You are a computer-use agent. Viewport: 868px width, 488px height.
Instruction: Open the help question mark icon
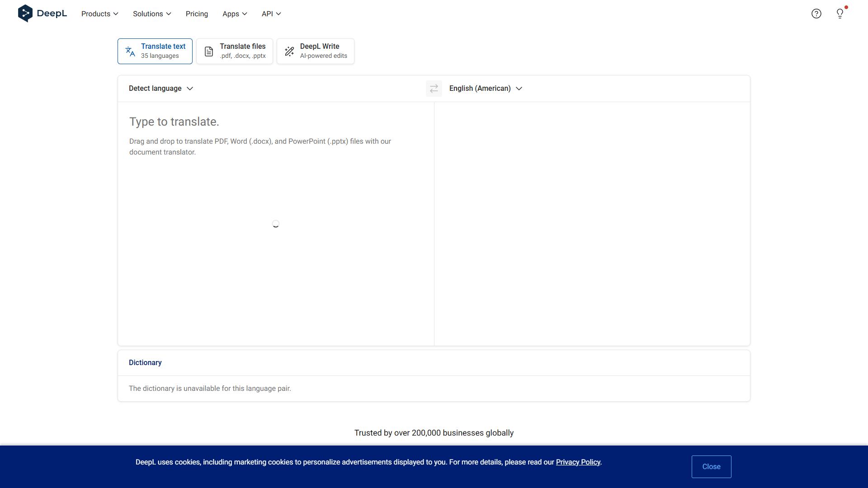(x=816, y=14)
